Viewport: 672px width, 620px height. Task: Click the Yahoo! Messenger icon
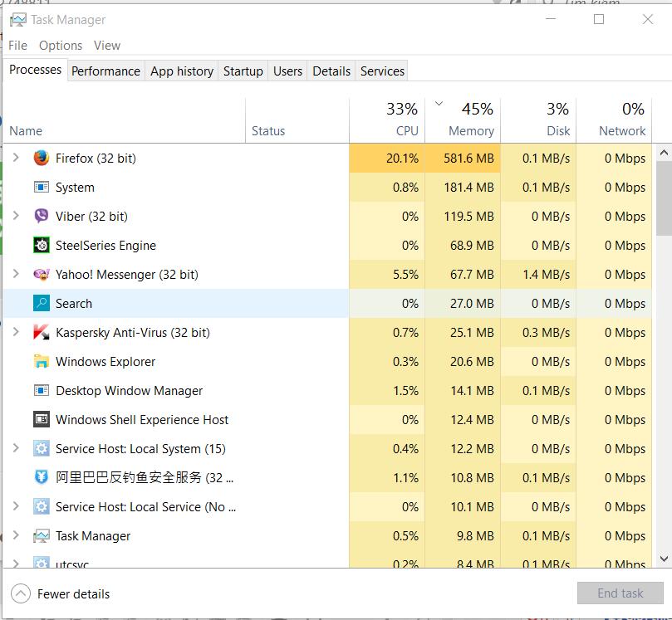[x=42, y=275]
